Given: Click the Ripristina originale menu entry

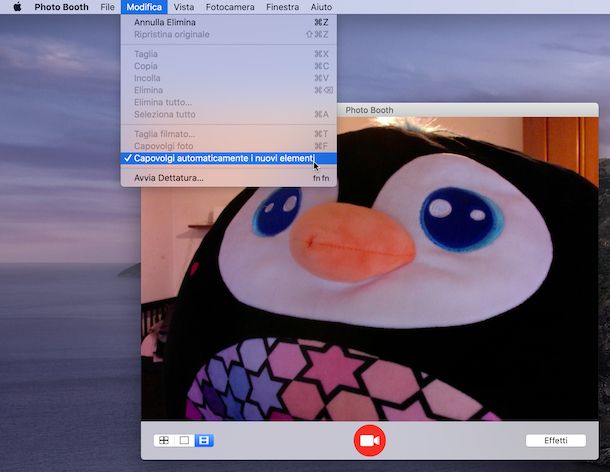Looking at the screenshot, I should (x=229, y=34).
